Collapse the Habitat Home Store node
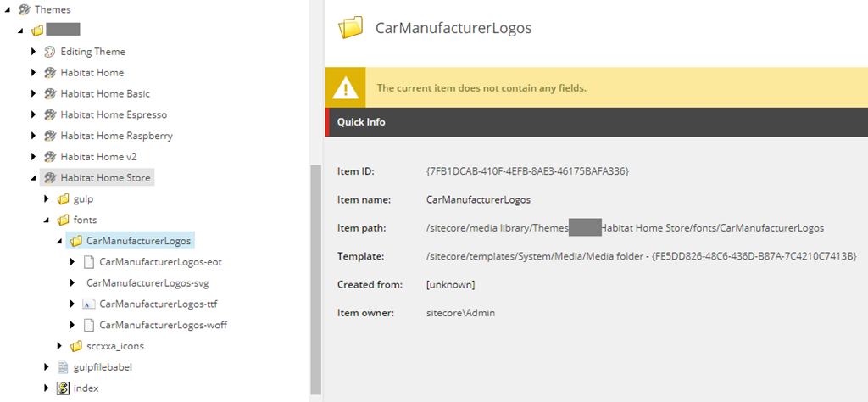 (34, 178)
